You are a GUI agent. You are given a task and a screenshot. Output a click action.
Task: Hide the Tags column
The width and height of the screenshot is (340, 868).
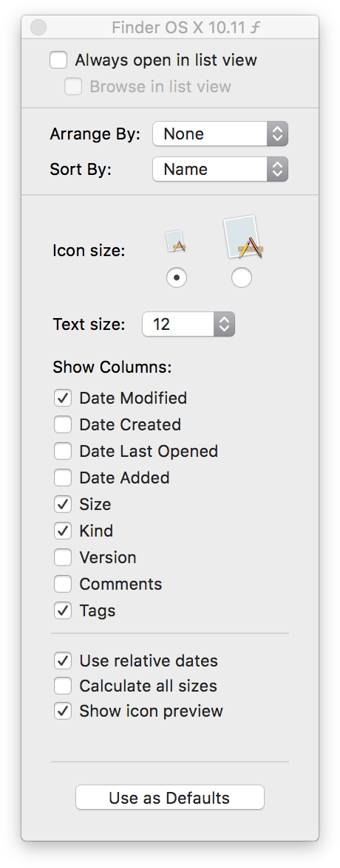point(63,610)
